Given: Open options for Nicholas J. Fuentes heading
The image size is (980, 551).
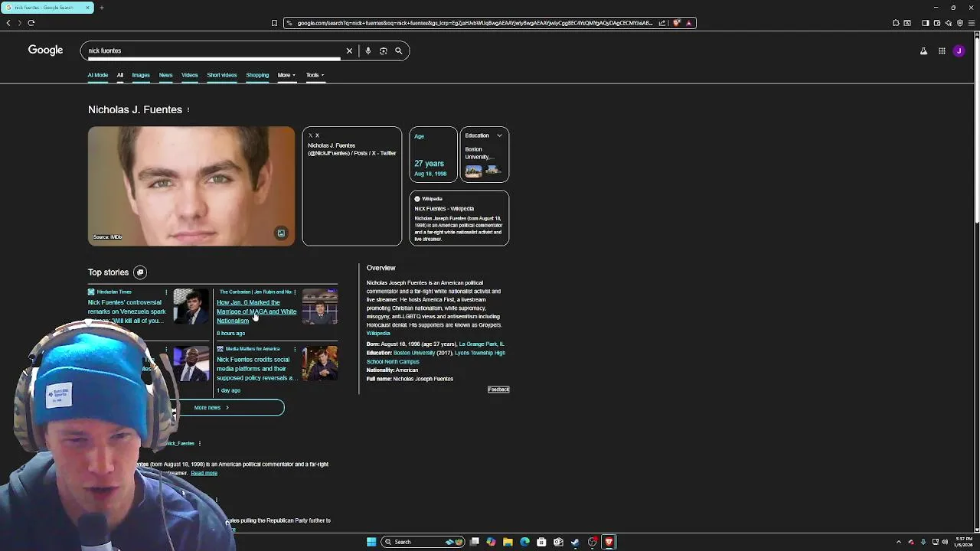Looking at the screenshot, I should [188, 109].
